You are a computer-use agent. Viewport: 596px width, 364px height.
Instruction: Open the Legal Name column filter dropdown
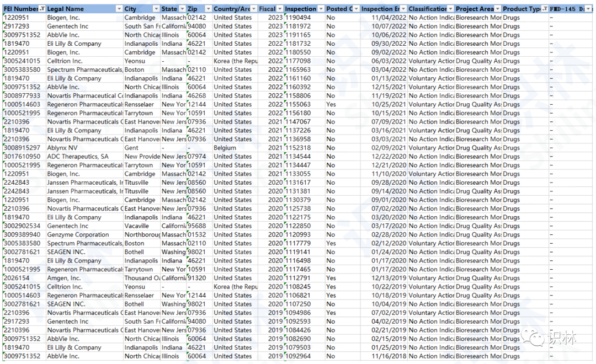coord(119,9)
